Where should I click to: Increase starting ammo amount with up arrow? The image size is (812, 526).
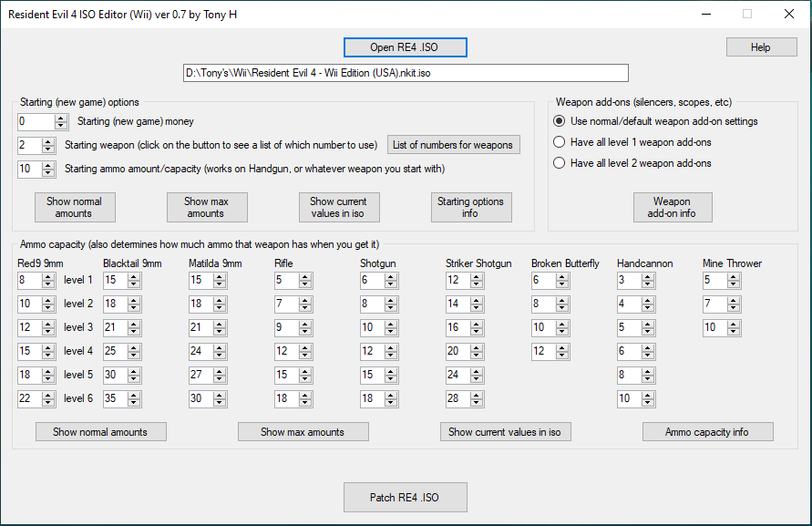(x=61, y=165)
